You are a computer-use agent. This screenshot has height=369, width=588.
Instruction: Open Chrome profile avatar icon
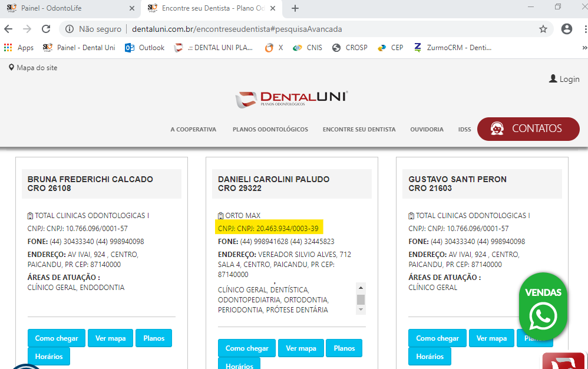tap(567, 29)
